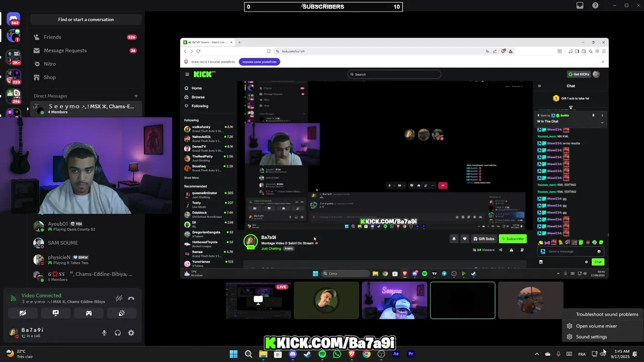Viewport: 644px width, 362px height.
Task: Open vodkafunky channel in Following list
Action: [x=209, y=129]
